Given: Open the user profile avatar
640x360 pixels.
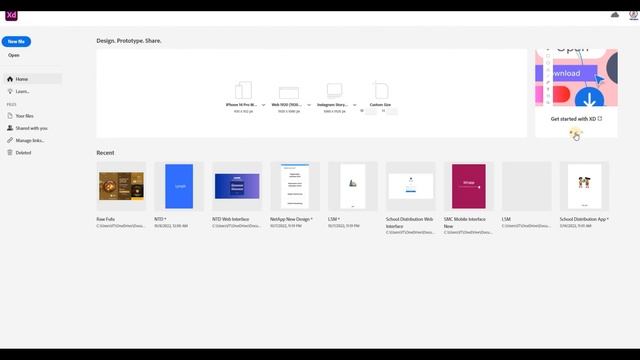Looking at the screenshot, I should (x=633, y=15).
